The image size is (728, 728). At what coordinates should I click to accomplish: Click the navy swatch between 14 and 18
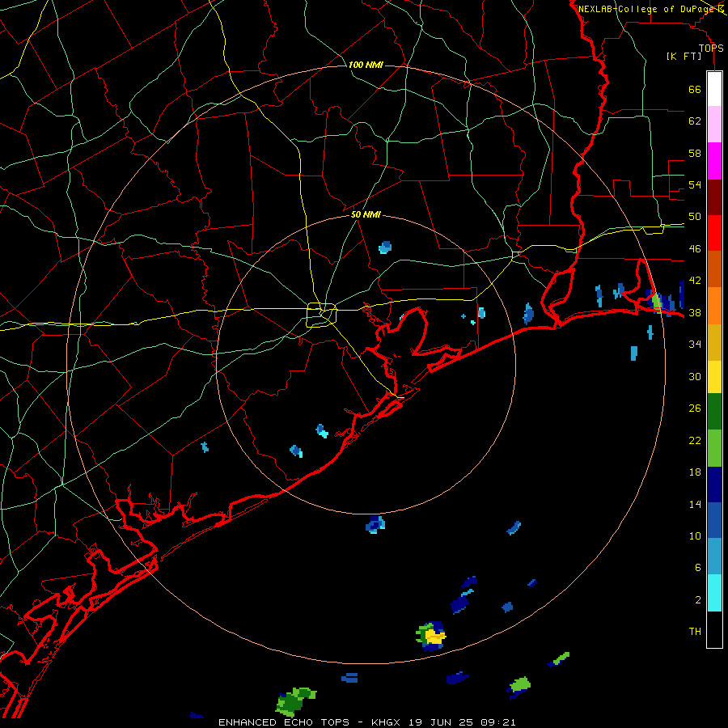pyautogui.click(x=714, y=485)
